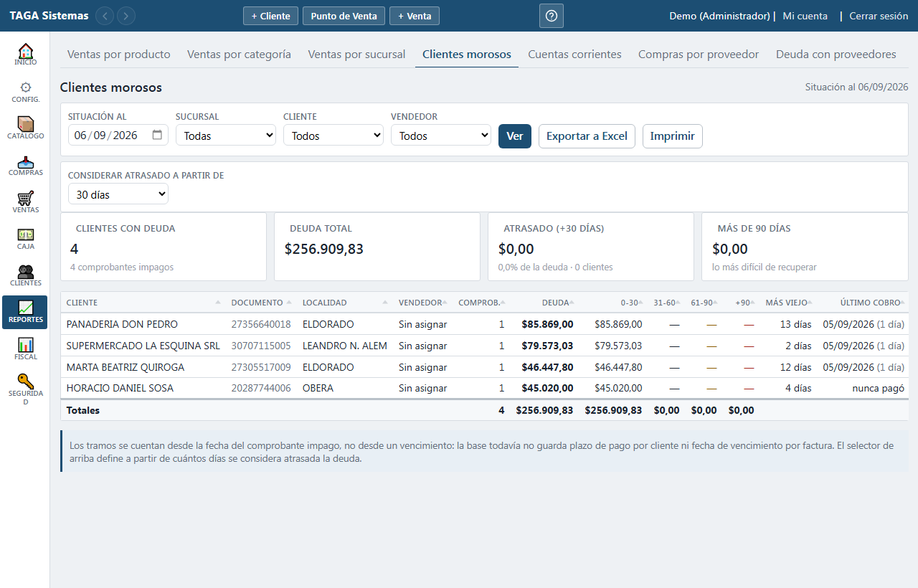Image resolution: width=918 pixels, height=588 pixels.
Task: Sort table by the Más viejo column
Action: click(x=787, y=303)
